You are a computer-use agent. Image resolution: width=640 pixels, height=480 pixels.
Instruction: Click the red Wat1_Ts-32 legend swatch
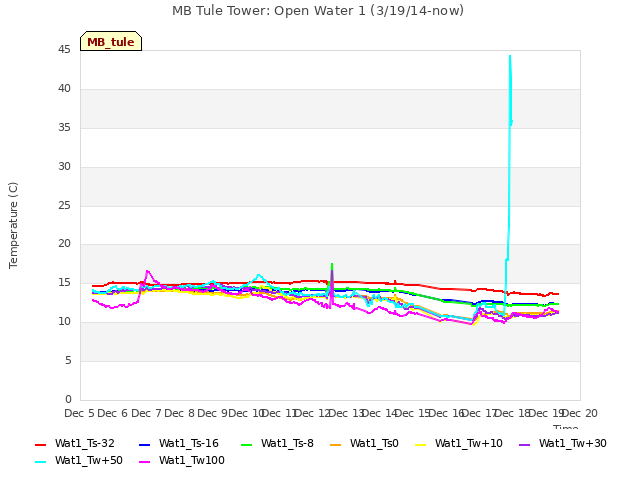click(x=41, y=445)
